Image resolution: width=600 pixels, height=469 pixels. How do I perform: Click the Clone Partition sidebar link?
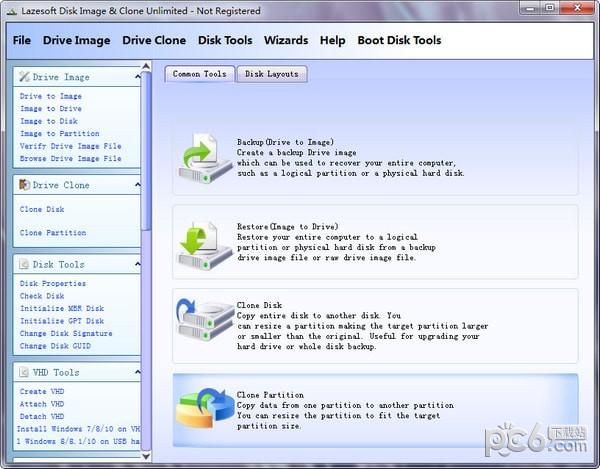[x=53, y=233]
